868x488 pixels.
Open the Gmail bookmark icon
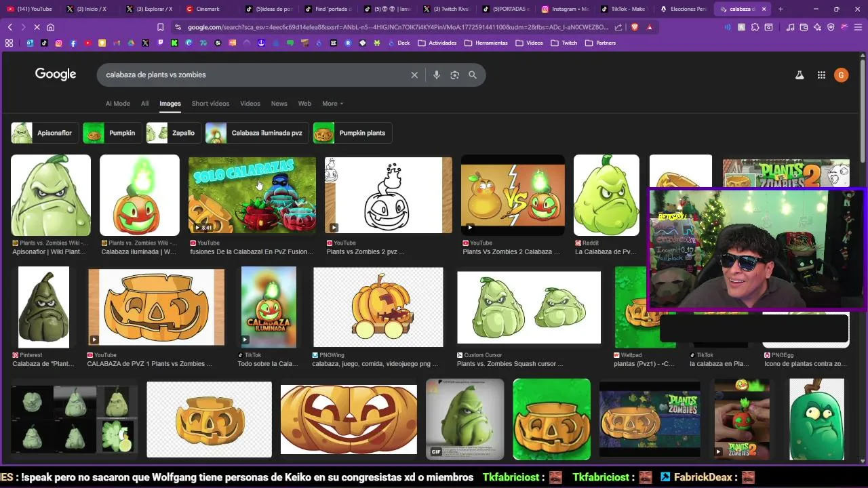(x=117, y=43)
